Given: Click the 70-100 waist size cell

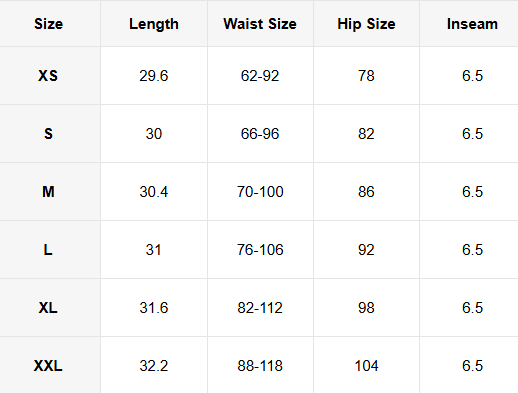Looking at the screenshot, I should tap(260, 192).
